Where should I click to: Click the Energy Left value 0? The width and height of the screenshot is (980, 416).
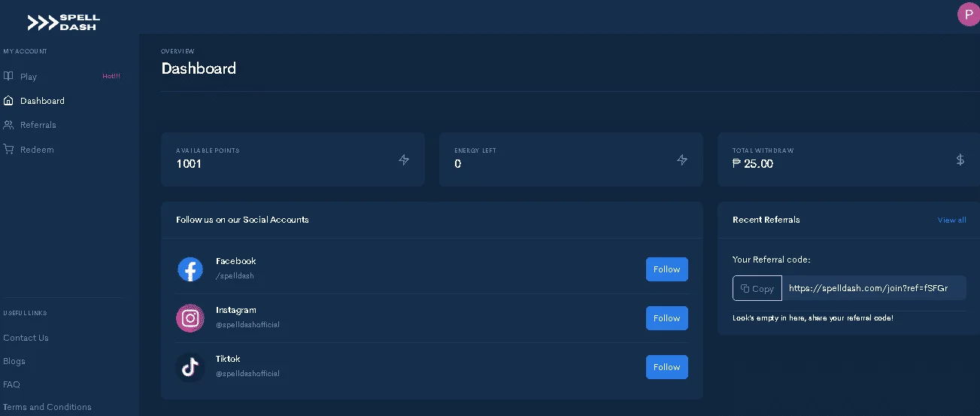coord(458,163)
